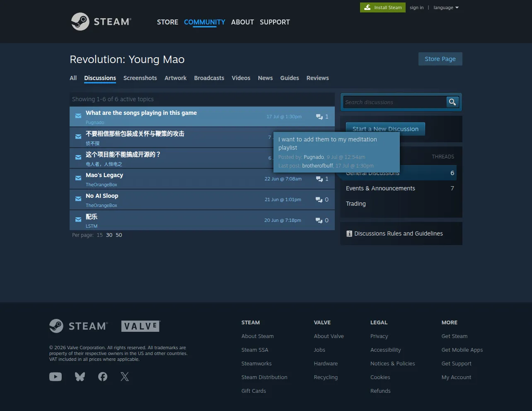Open the language dropdown

(x=446, y=7)
